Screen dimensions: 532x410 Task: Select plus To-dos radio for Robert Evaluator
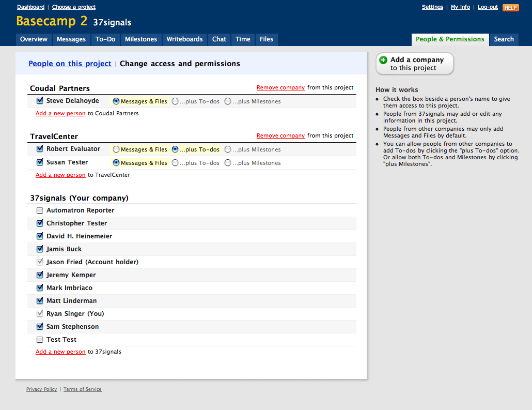click(x=175, y=149)
